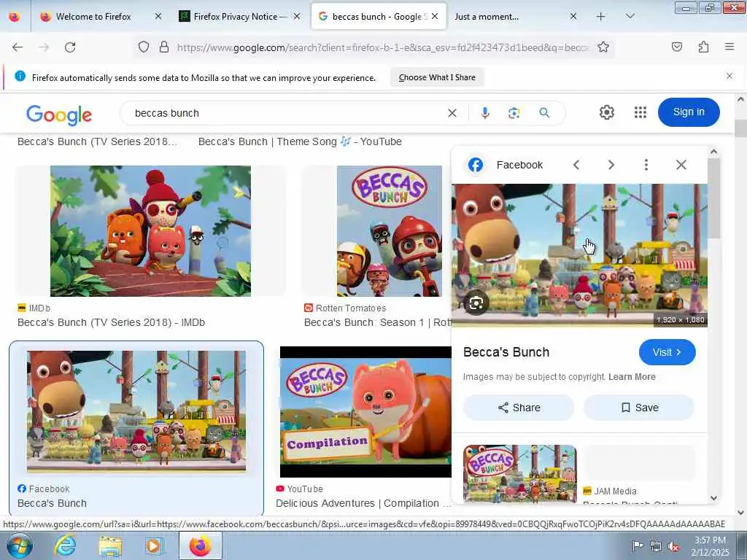Open Windows Media Player from taskbar
The image size is (747, 560).
point(155,545)
